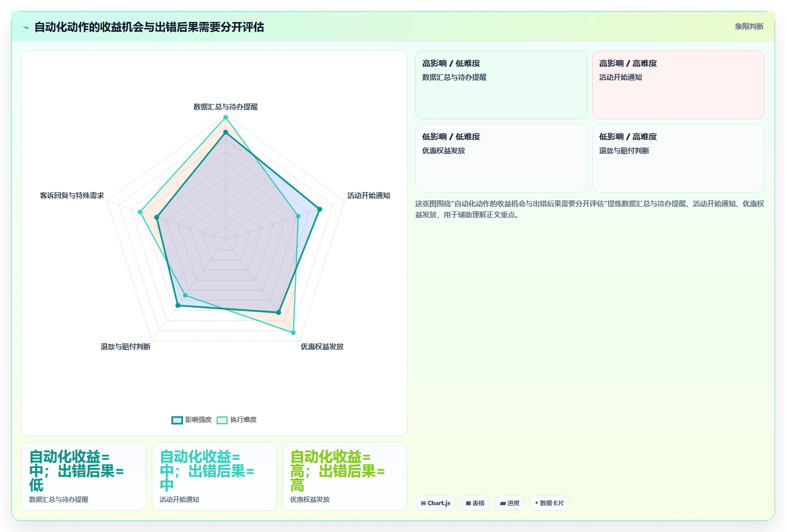Click the top 执行难度 data point on radar
786x532 pixels.
(x=225, y=118)
